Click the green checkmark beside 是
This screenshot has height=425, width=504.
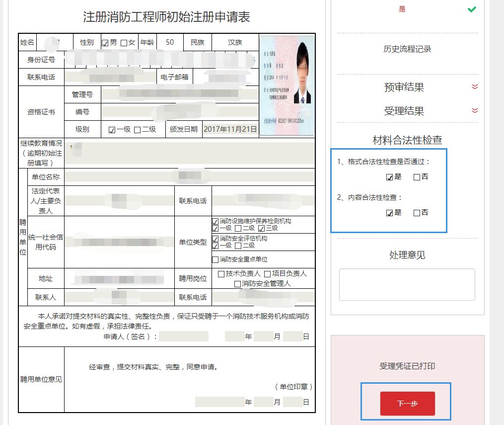coord(471,9)
